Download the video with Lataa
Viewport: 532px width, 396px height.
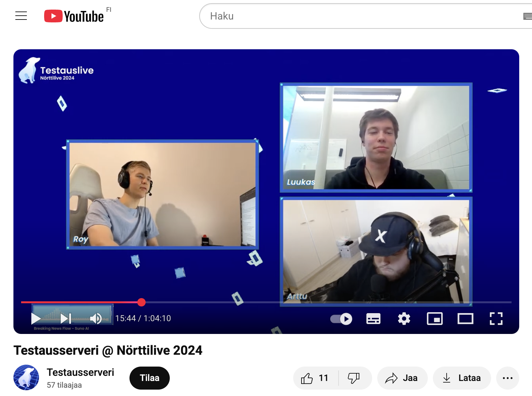[x=462, y=378]
